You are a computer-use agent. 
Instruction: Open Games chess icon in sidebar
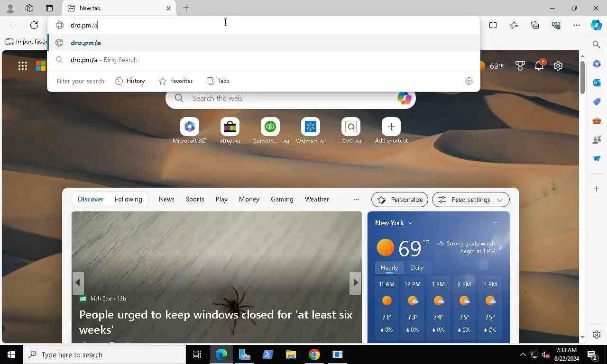(597, 139)
